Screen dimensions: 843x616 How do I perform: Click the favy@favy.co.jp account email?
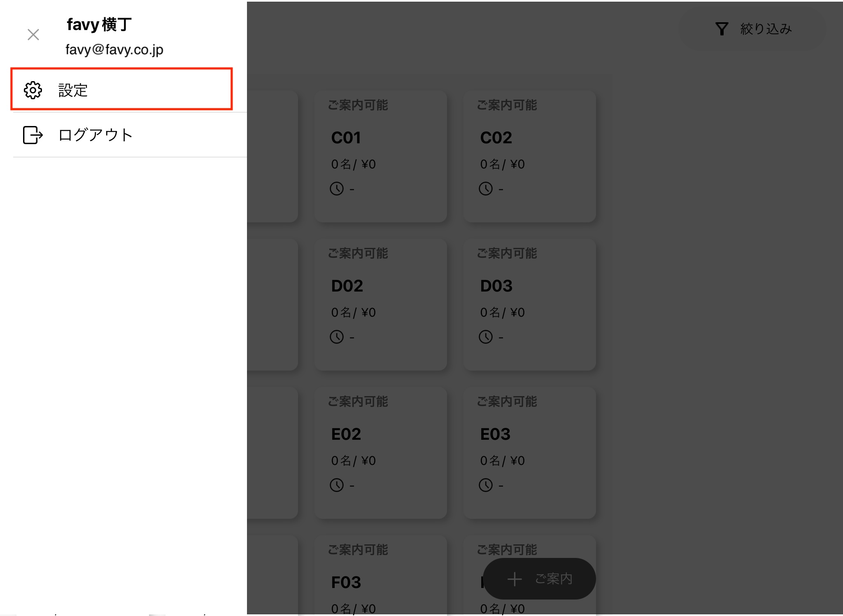[x=114, y=50]
